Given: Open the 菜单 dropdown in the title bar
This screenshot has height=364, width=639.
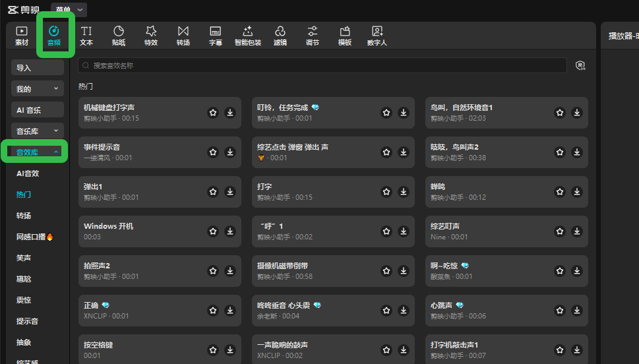Looking at the screenshot, I should 69,10.
